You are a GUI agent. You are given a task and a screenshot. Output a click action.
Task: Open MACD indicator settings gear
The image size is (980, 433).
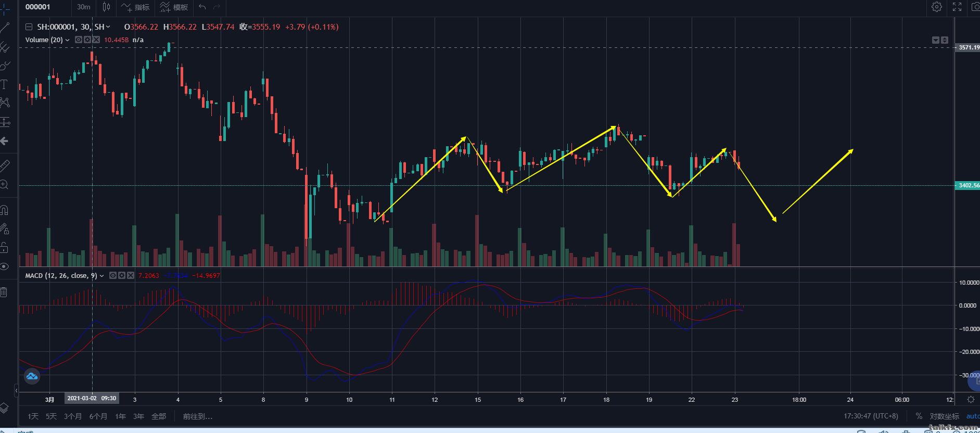point(122,275)
